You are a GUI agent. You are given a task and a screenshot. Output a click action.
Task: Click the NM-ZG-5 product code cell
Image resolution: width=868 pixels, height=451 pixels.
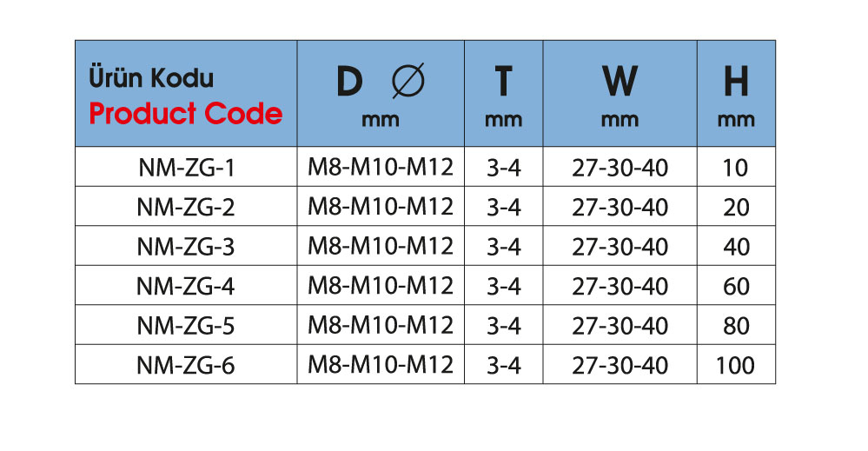[x=186, y=326]
